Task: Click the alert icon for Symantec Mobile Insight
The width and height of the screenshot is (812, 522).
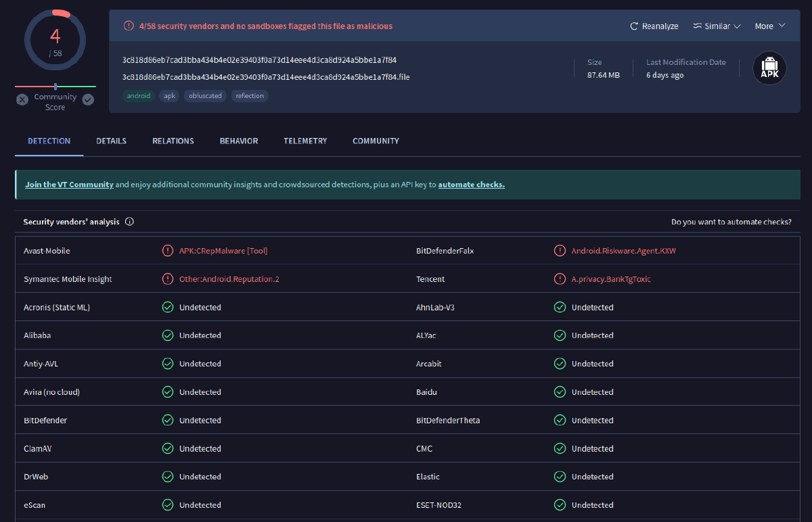Action: (167, 279)
